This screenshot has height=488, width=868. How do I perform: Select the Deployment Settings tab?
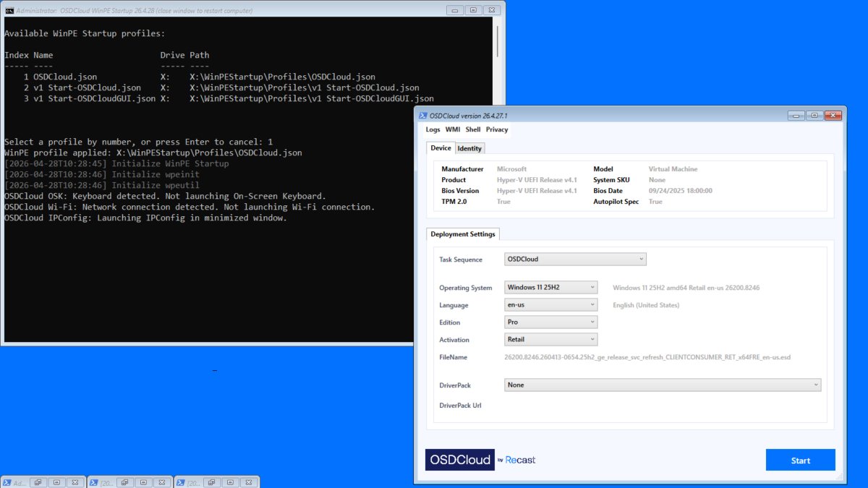tap(463, 234)
